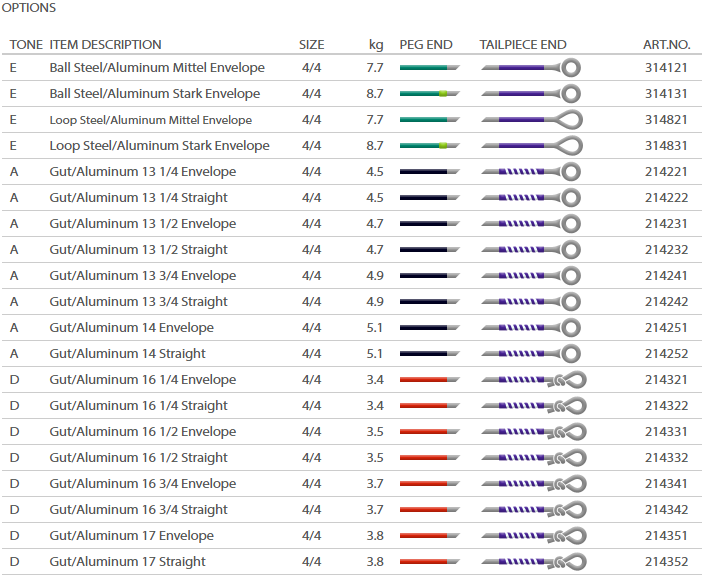The width and height of the screenshot is (707, 575).
Task: Click tailpiece icon for Gut/Aluminum 14 Straight
Action: pyautogui.click(x=531, y=354)
